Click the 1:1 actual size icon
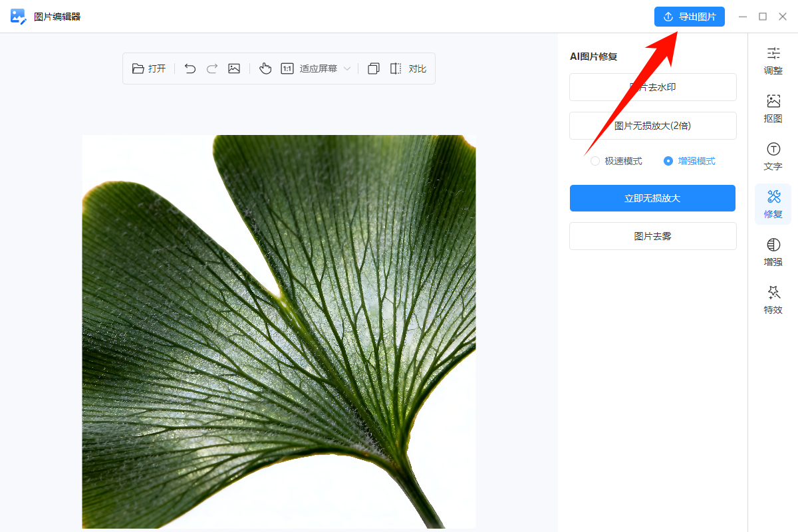 pos(287,68)
